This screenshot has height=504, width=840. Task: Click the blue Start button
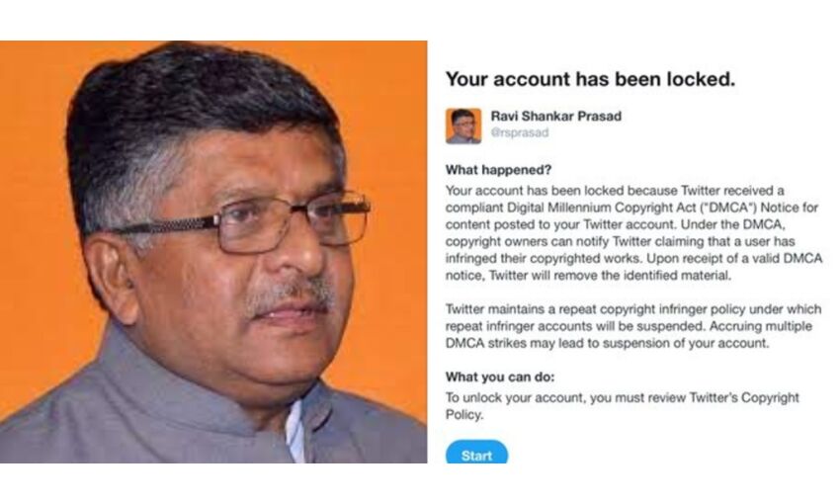click(476, 456)
